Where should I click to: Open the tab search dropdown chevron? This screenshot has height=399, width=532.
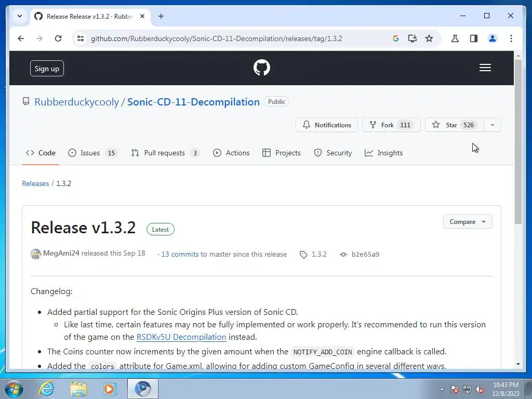tap(20, 16)
